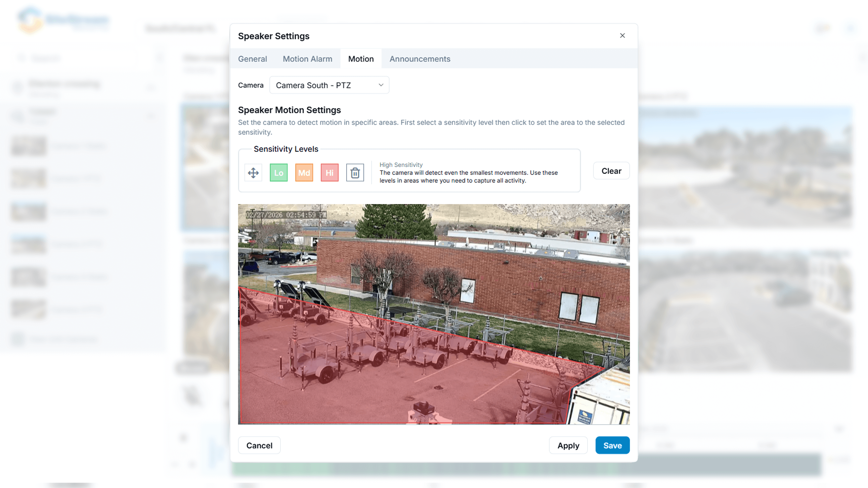Image resolution: width=868 pixels, height=488 pixels.
Task: Choose the Hi sensitivity level
Action: (329, 173)
